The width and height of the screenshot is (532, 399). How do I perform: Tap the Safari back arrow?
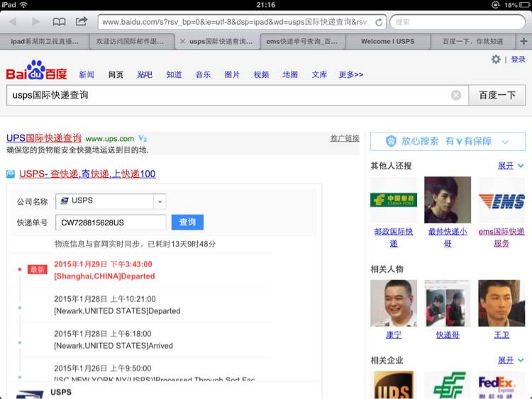tap(13, 22)
